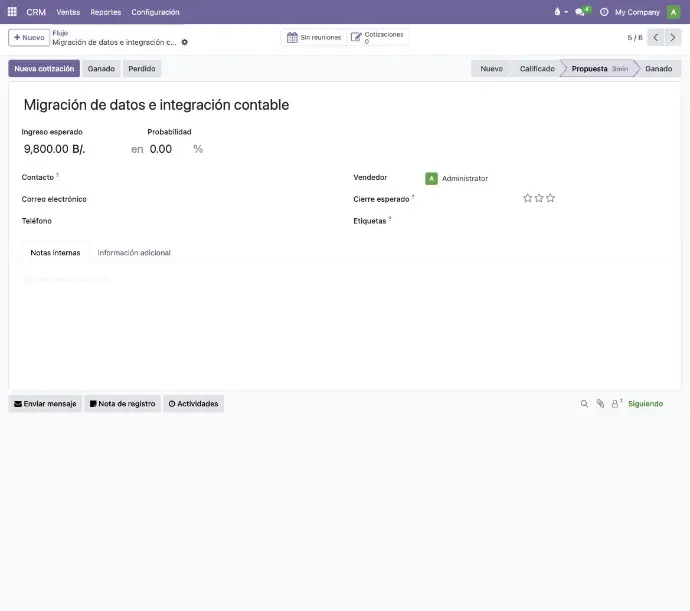Create a new record with Nuevo
690x611 pixels.
point(29,37)
